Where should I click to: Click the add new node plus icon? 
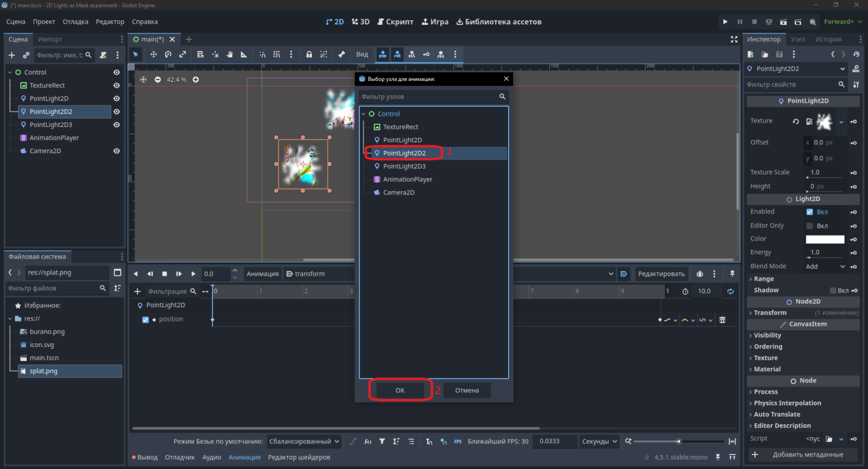click(11, 55)
